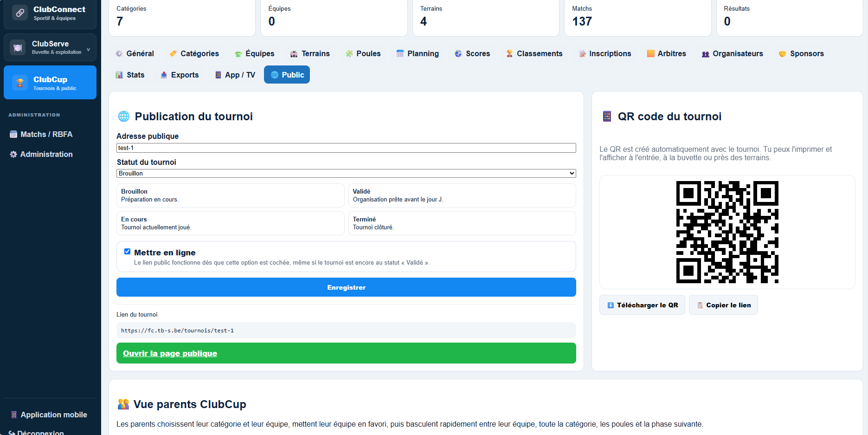
Task: Click the Catégories tag icon
Action: point(173,53)
